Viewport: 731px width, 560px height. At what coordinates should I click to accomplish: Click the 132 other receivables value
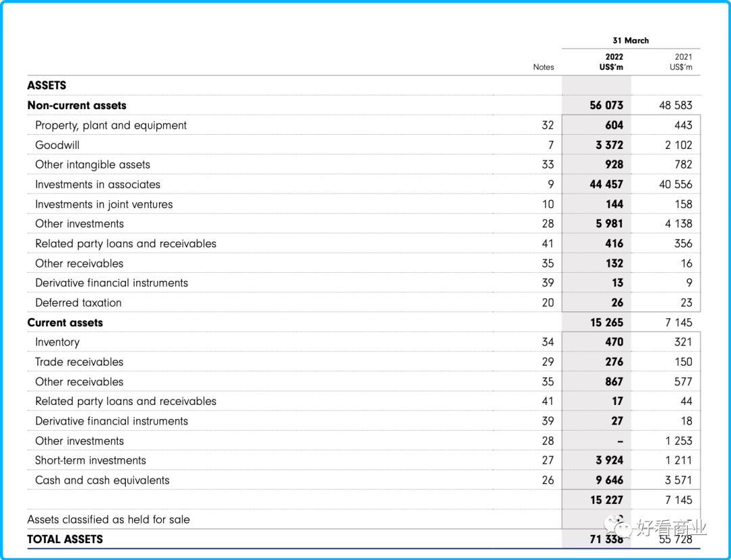(x=615, y=263)
